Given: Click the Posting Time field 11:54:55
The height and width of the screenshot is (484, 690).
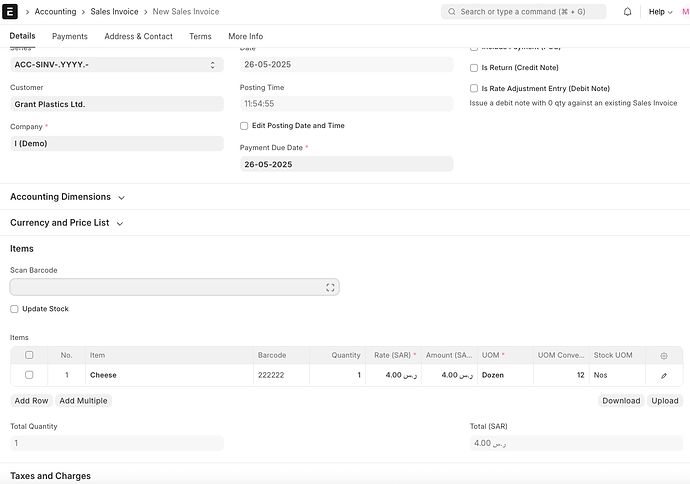Looking at the screenshot, I should 346,104.
